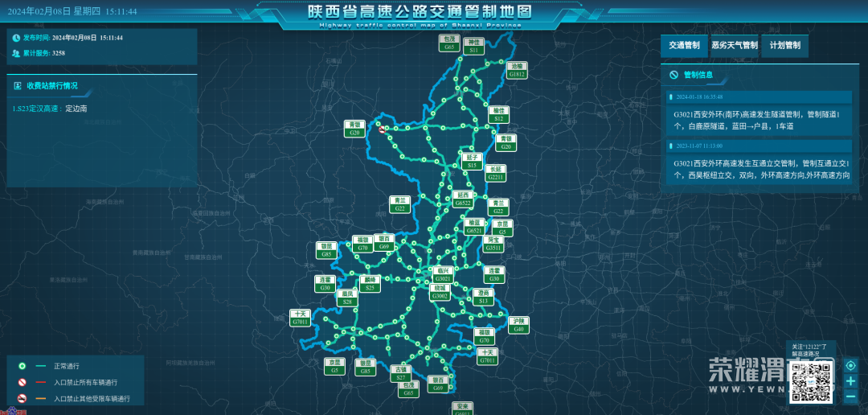Click the S13 highway shield
This screenshot has height=415, width=868.
click(483, 297)
